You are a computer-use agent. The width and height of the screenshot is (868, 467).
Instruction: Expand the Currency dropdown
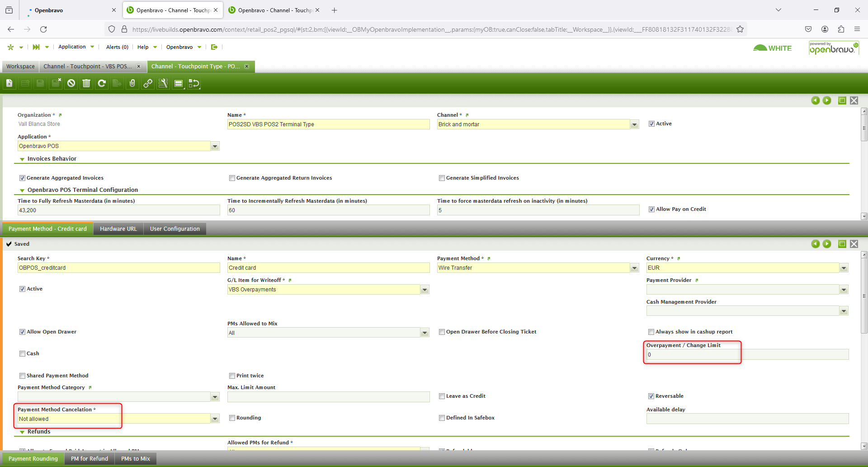coord(844,268)
